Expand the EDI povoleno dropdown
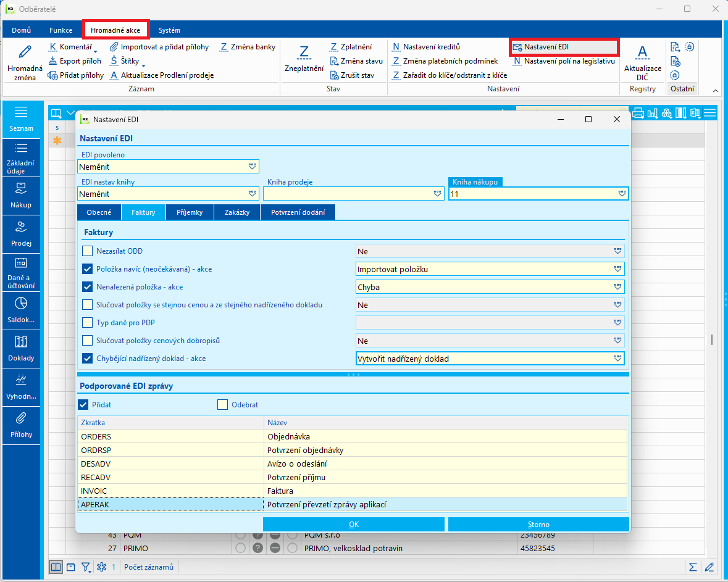This screenshot has width=728, height=582. point(252,167)
